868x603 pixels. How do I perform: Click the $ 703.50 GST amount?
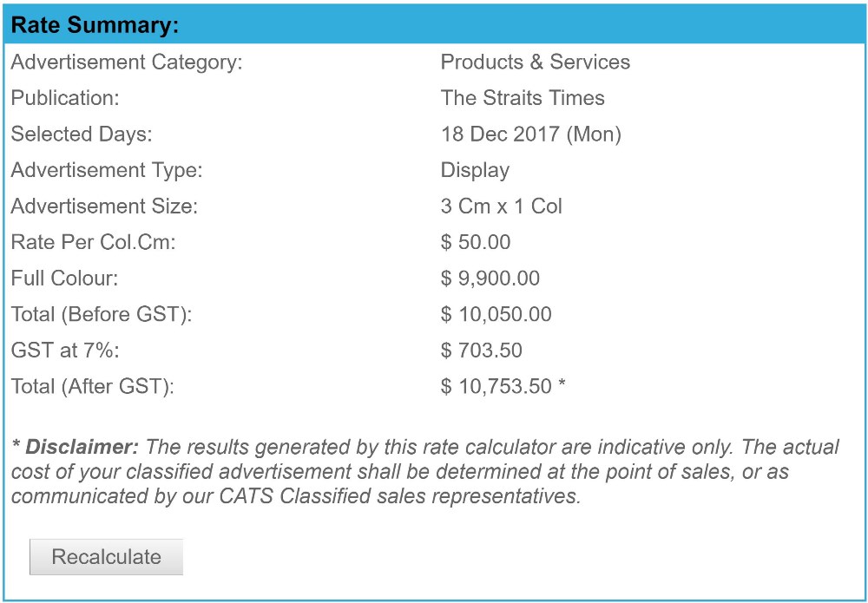click(481, 351)
